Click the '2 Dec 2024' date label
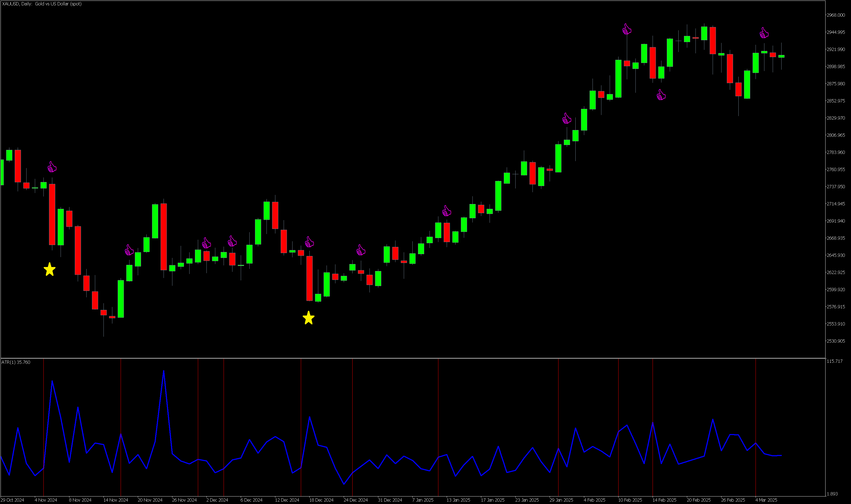851x504 pixels. pyautogui.click(x=217, y=500)
